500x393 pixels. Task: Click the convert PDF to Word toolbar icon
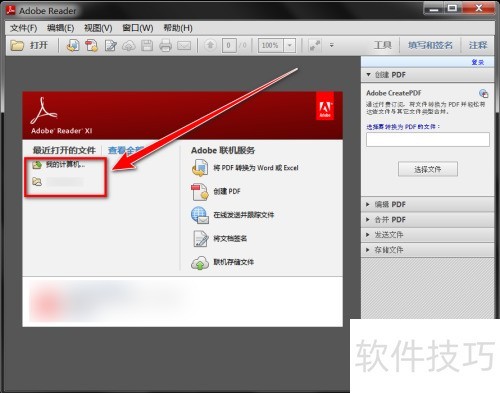pos(73,45)
